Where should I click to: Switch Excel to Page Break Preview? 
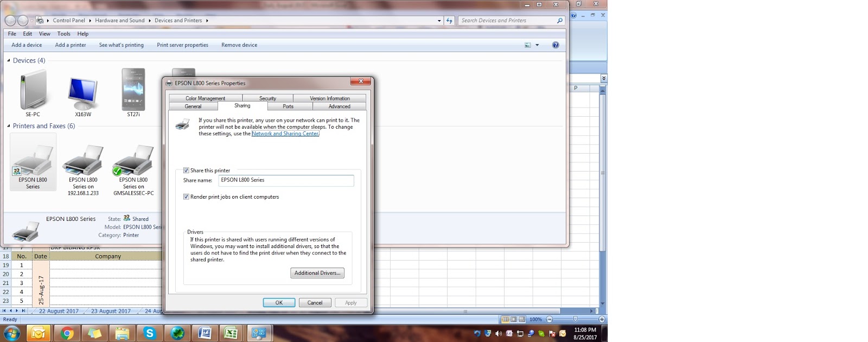coord(522,319)
